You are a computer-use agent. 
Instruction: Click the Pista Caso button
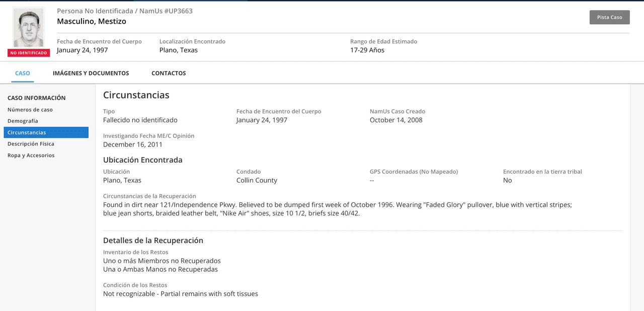[609, 17]
